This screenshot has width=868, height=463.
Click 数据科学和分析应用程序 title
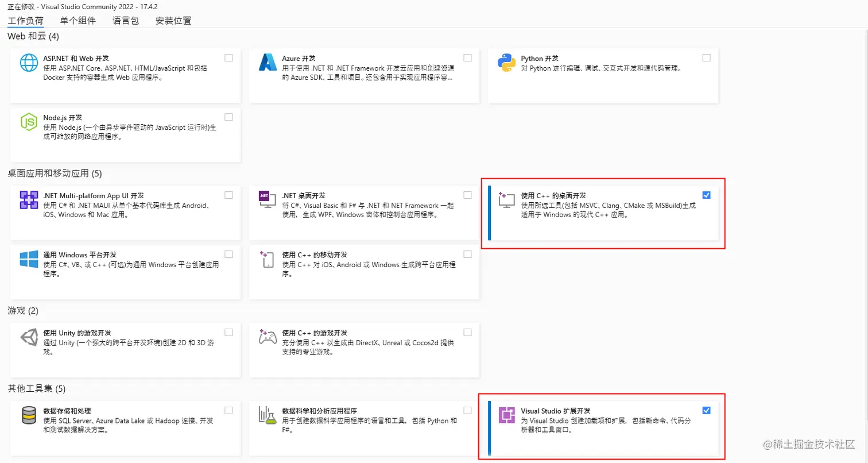point(319,411)
